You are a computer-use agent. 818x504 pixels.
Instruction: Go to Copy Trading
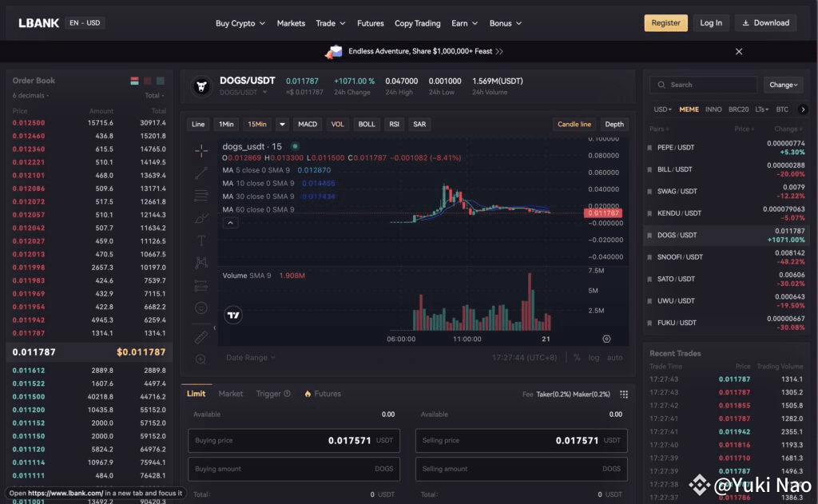(417, 23)
